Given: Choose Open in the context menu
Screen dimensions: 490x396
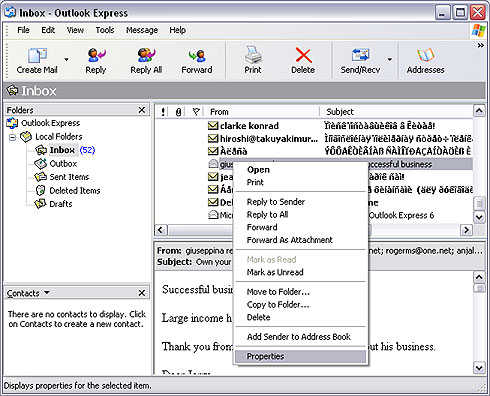Looking at the screenshot, I should pyautogui.click(x=258, y=170).
